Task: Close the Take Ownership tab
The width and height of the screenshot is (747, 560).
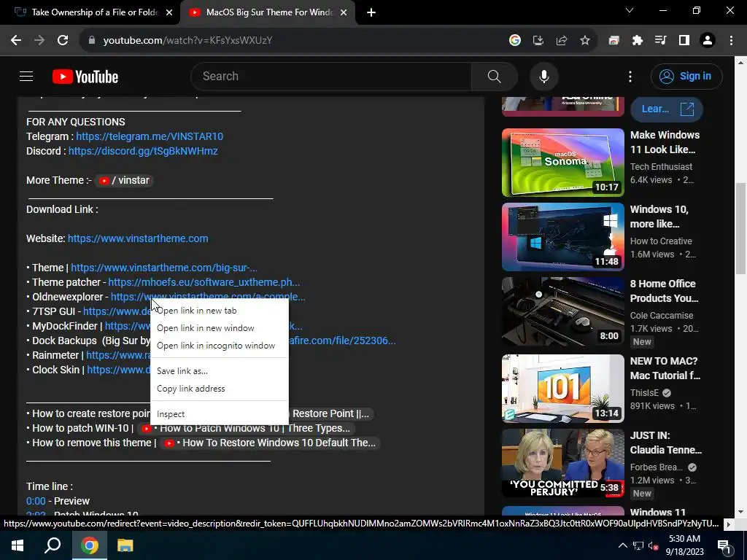Action: click(169, 12)
